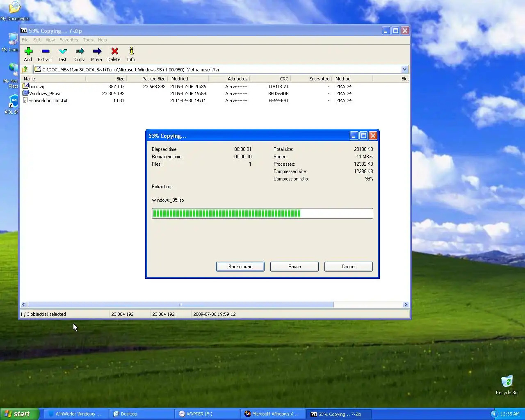Open the Edit menu

(37, 40)
